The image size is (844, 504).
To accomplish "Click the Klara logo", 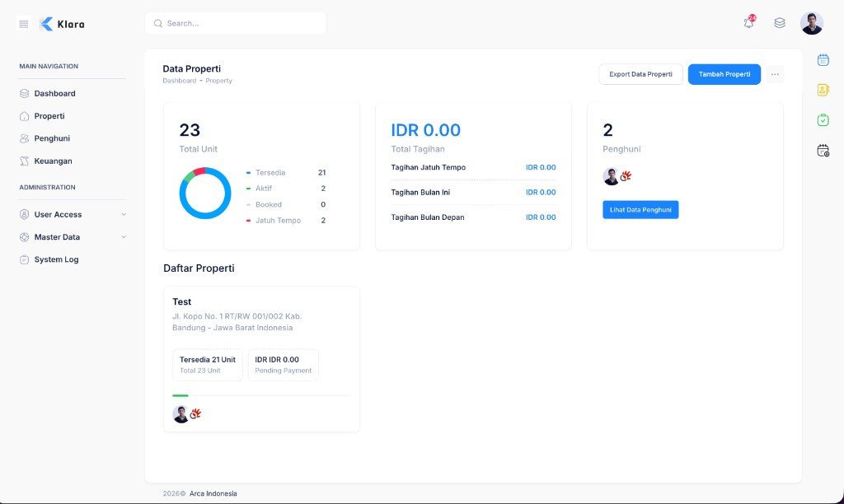I will [62, 24].
